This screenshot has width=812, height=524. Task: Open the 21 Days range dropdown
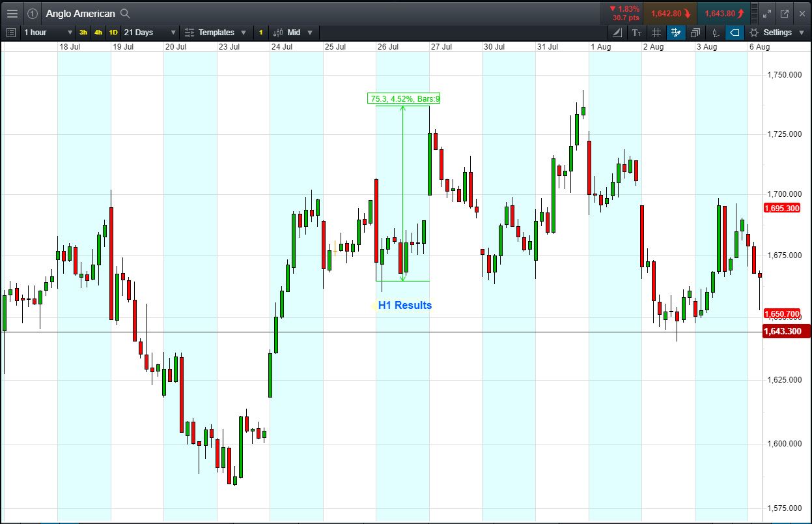150,33
